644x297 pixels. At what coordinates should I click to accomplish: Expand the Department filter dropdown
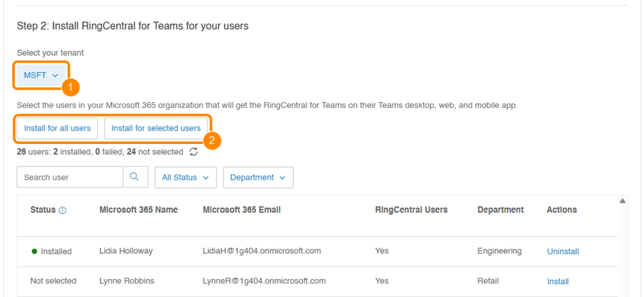click(258, 177)
